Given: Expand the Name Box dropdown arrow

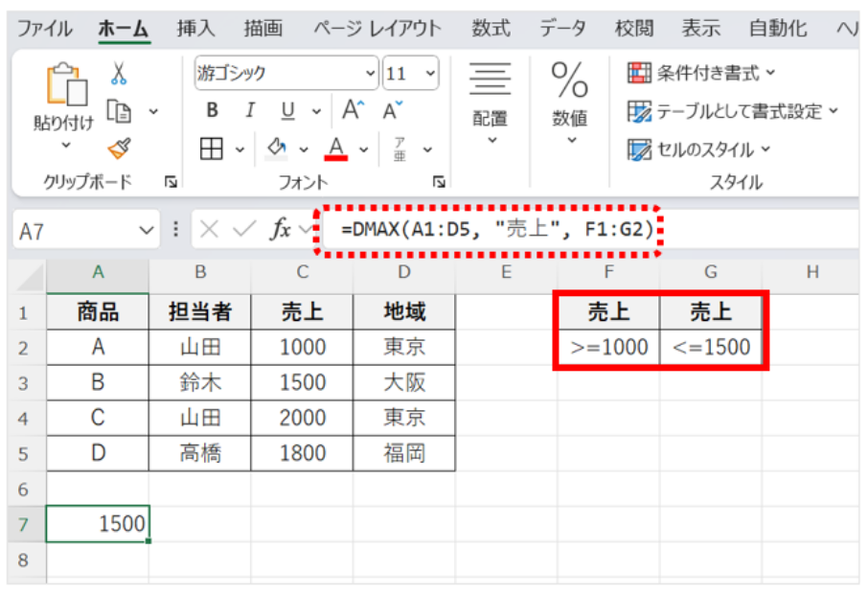Looking at the screenshot, I should pyautogui.click(x=147, y=231).
